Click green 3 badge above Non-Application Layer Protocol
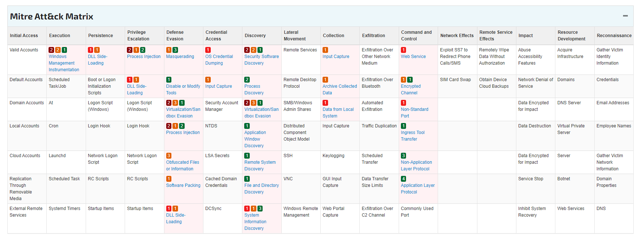The width and height of the screenshot is (644, 246). tap(403, 156)
